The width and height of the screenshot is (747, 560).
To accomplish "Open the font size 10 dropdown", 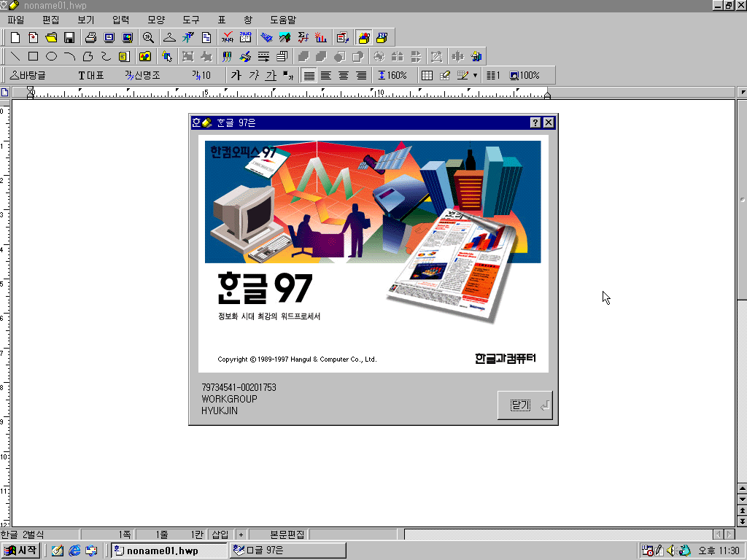I will tap(201, 75).
